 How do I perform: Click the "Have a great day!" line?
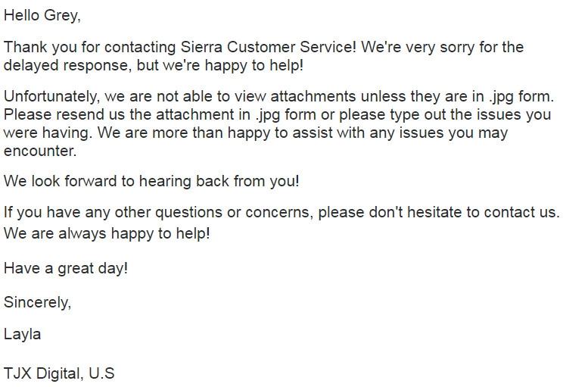(66, 269)
